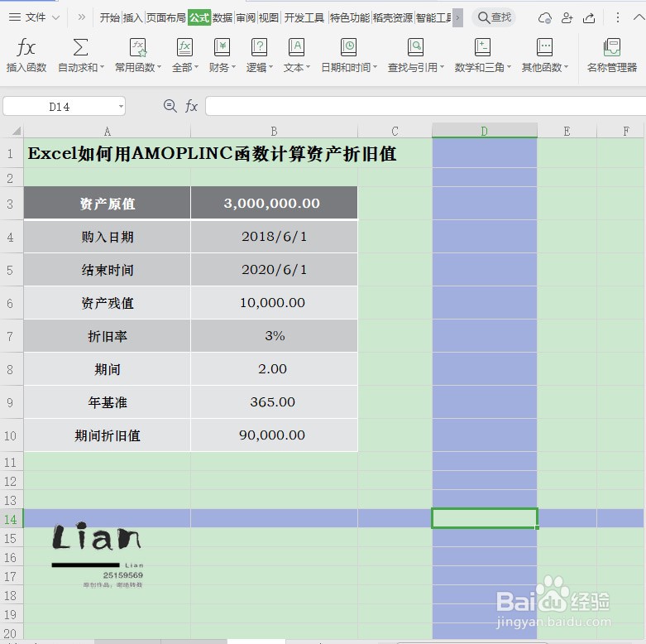Click the hamburger menu icon beside 文件

pos(15,17)
